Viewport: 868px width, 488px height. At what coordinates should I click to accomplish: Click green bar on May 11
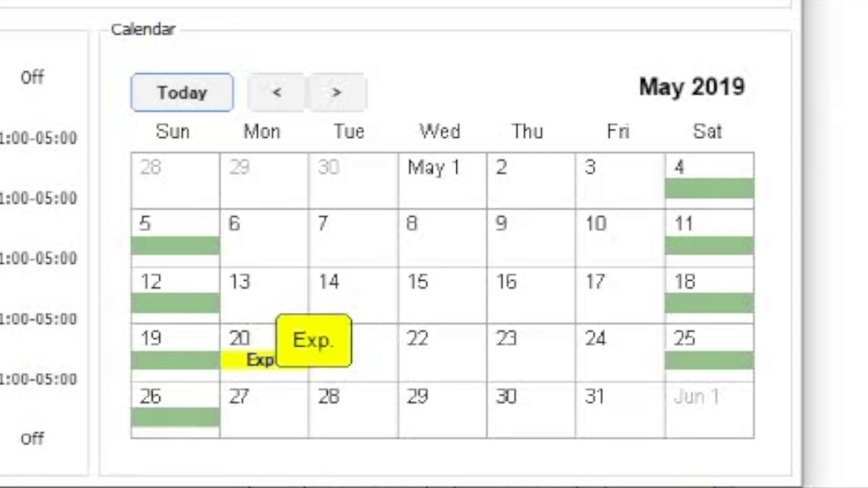click(709, 245)
